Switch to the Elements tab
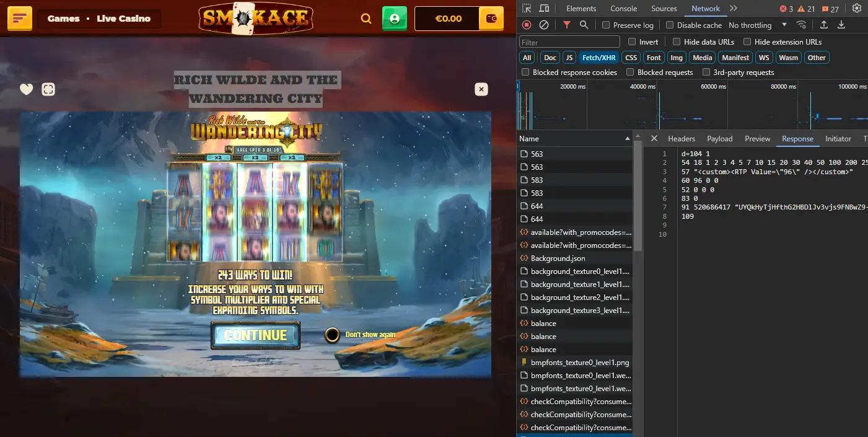 [581, 9]
